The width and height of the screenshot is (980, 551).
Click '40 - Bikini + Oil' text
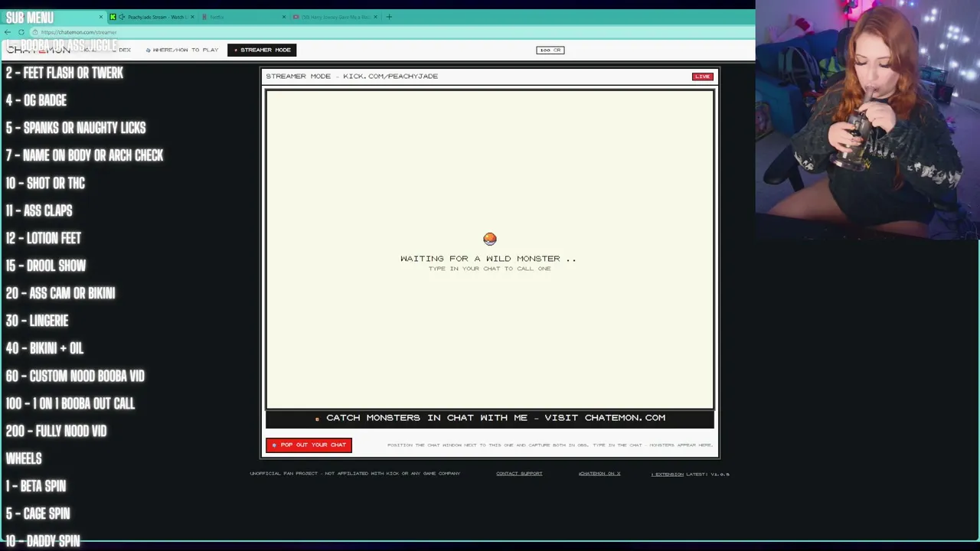coord(44,348)
